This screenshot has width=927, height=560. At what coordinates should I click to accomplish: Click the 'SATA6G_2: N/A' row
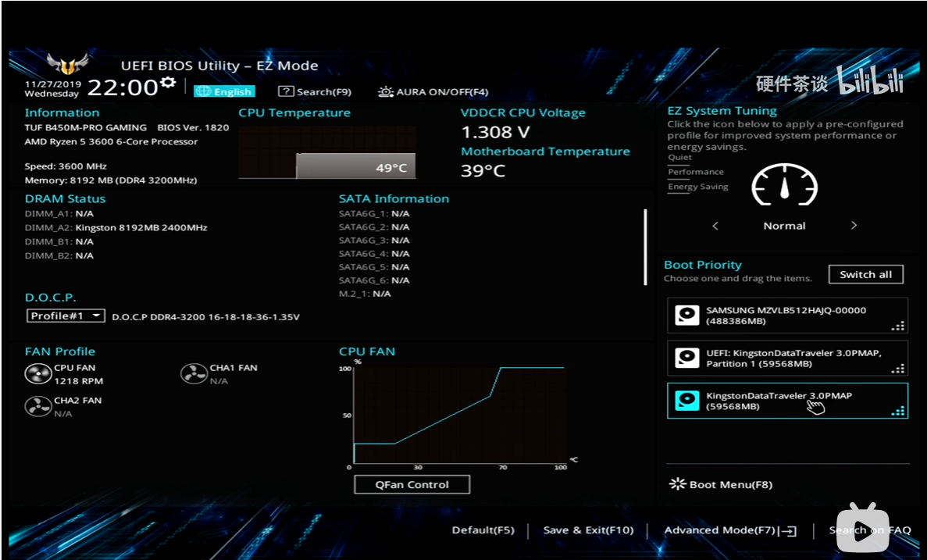coord(374,227)
